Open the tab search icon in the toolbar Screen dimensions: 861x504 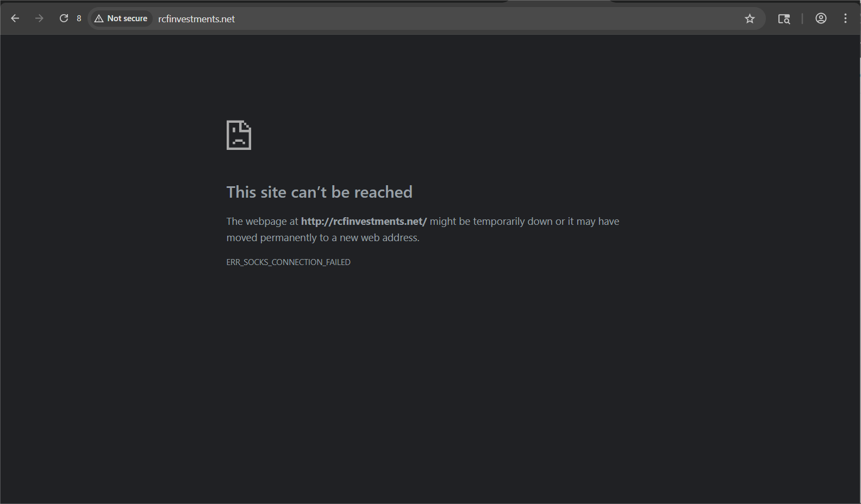click(x=783, y=19)
